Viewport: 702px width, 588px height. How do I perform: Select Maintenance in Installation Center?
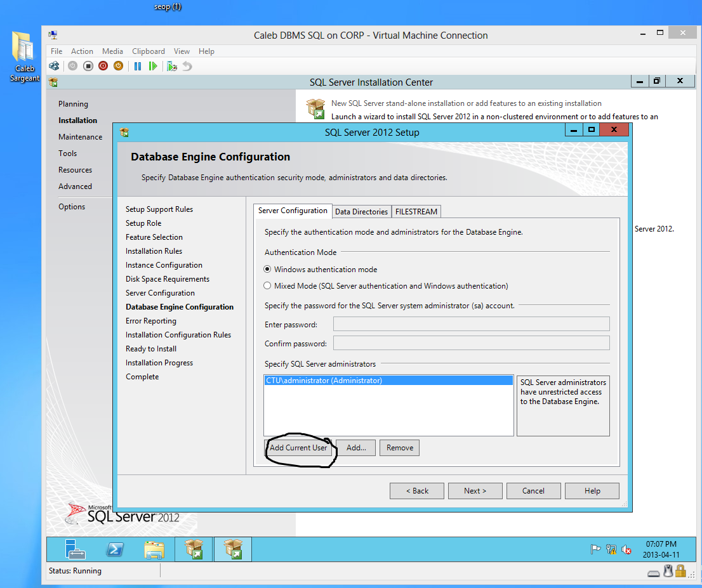pyautogui.click(x=80, y=137)
